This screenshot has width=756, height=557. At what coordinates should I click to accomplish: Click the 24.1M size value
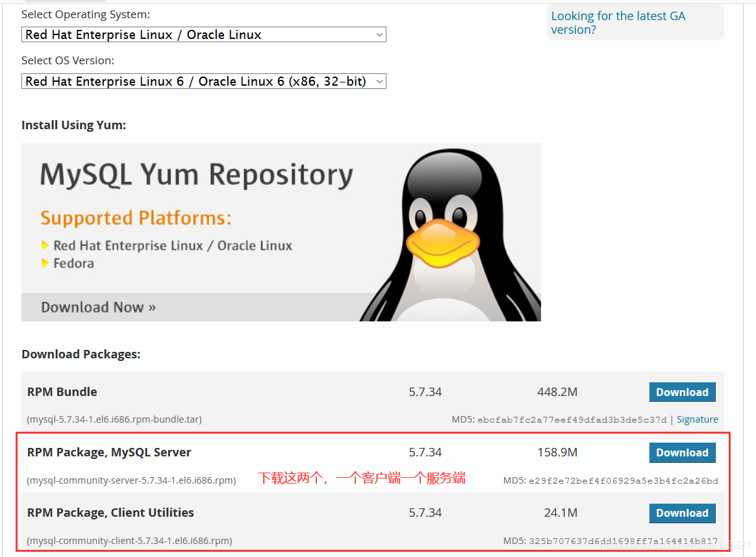pyautogui.click(x=561, y=513)
